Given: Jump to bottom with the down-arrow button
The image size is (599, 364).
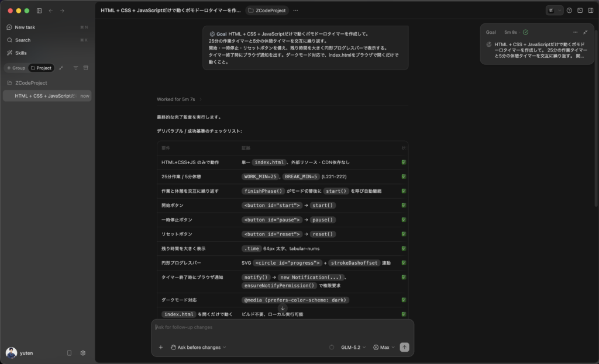Looking at the screenshot, I should point(283,308).
